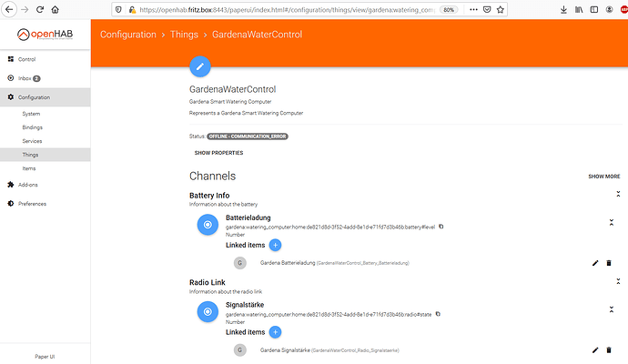Click SHOW PROPERTIES button
This screenshot has height=364, width=628.
point(218,153)
